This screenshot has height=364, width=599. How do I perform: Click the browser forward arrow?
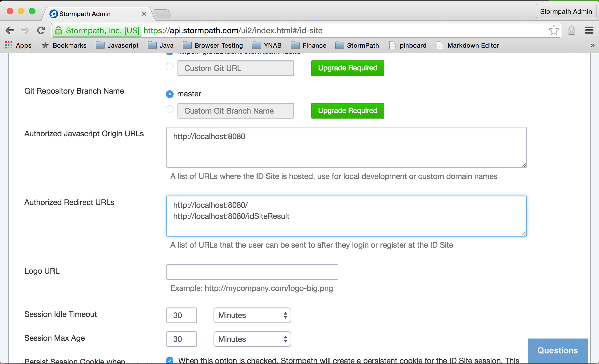click(x=25, y=30)
